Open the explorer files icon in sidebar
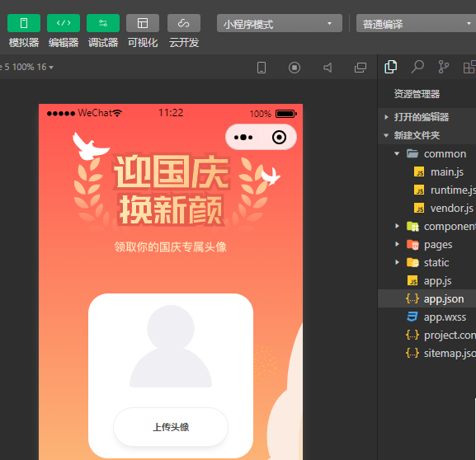The width and height of the screenshot is (476, 460). click(x=391, y=67)
